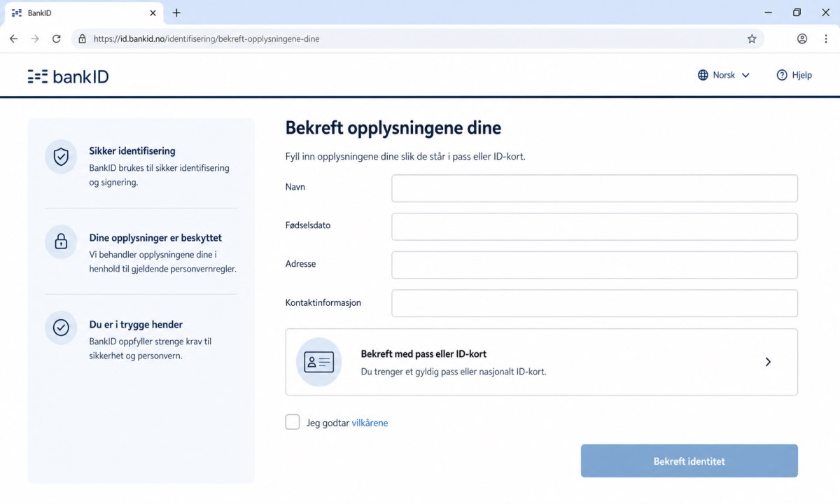Click the Bekreft opplysningene dine heading
Image resolution: width=840 pixels, height=504 pixels.
pyautogui.click(x=393, y=128)
